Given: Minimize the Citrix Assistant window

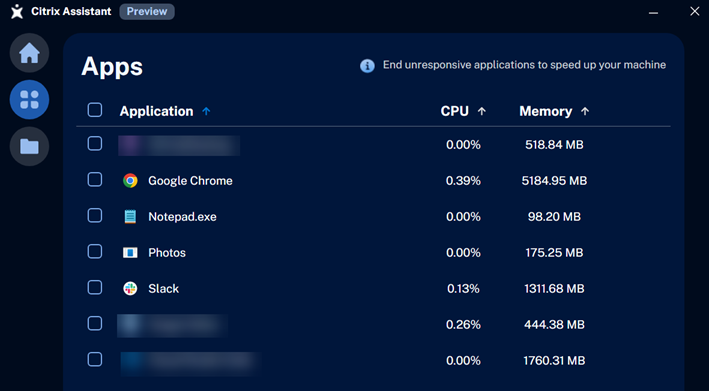Looking at the screenshot, I should click(653, 12).
